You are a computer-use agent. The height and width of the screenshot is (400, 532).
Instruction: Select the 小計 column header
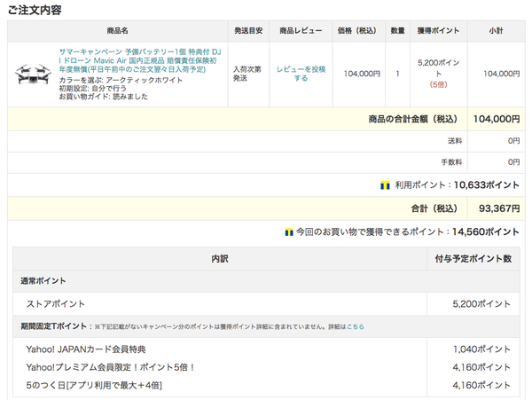[496, 31]
